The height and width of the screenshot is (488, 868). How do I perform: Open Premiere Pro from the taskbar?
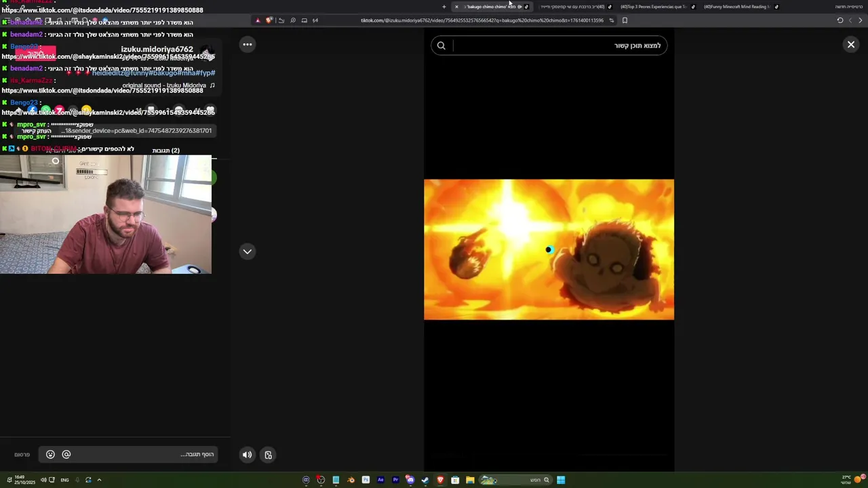tap(395, 480)
